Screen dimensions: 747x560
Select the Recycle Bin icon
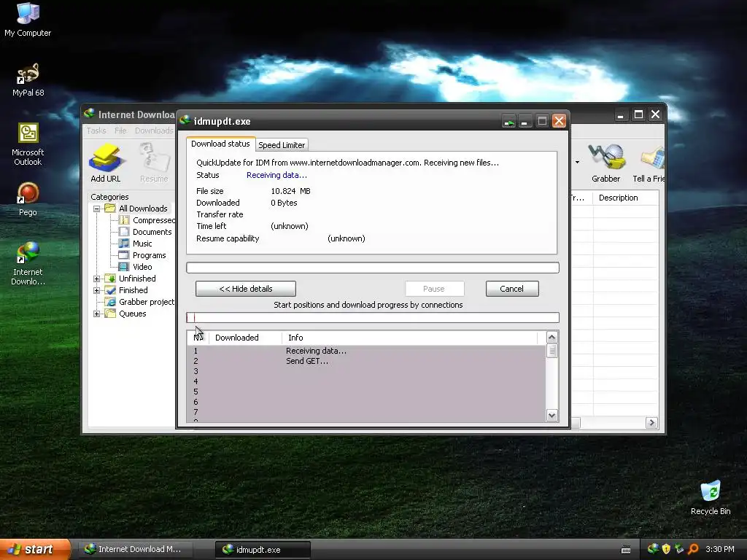[x=711, y=498]
